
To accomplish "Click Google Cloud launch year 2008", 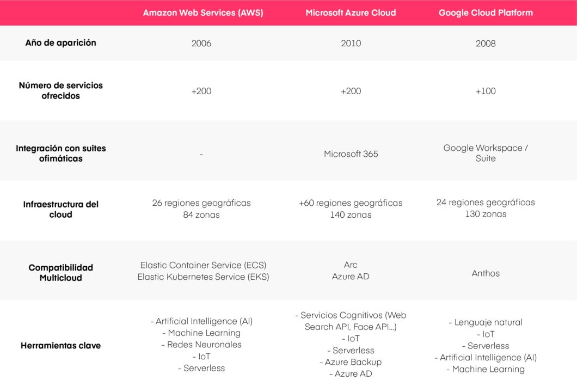I will coord(486,44).
